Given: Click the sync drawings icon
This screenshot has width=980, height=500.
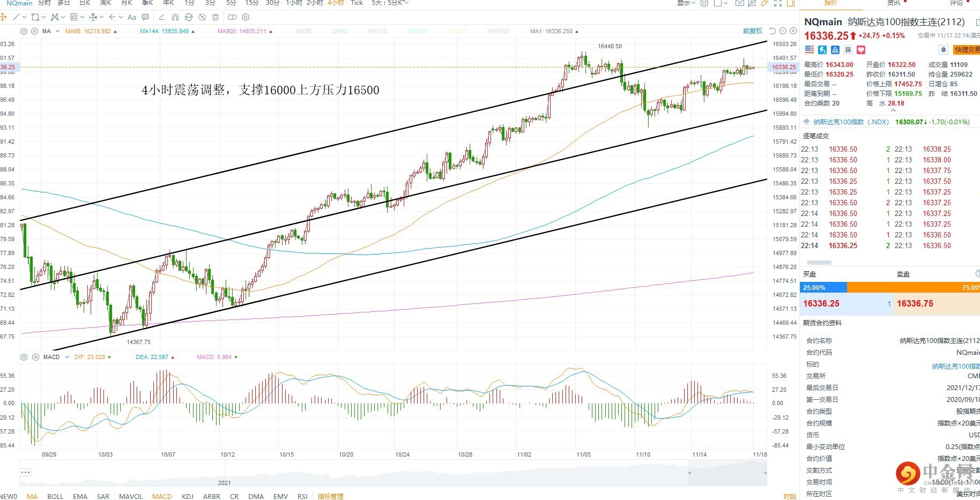Looking at the screenshot, I should [189, 17].
